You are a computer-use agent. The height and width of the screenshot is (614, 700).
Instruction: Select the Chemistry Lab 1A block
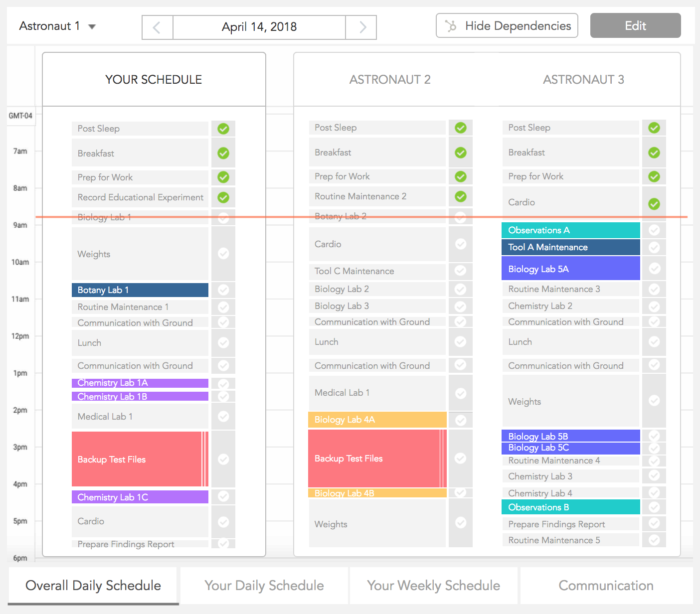(140, 383)
